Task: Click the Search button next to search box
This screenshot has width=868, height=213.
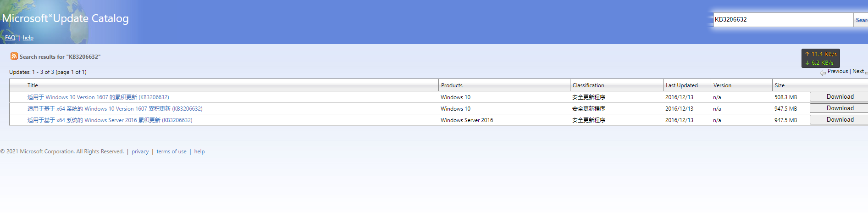Action: coord(861,20)
